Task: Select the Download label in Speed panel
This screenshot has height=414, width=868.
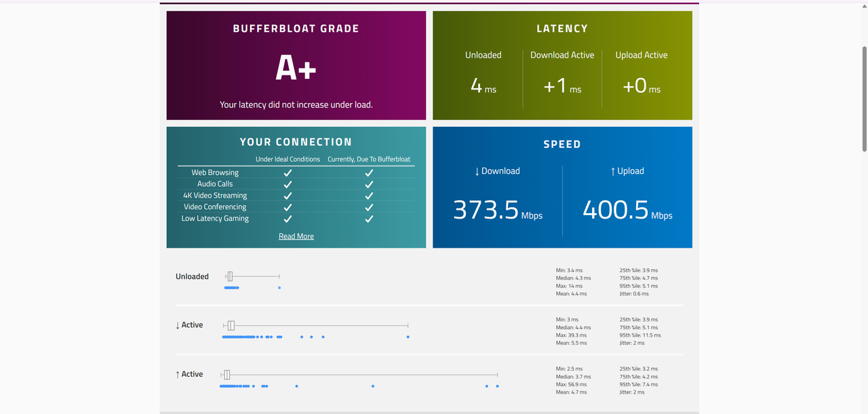Action: click(x=497, y=171)
